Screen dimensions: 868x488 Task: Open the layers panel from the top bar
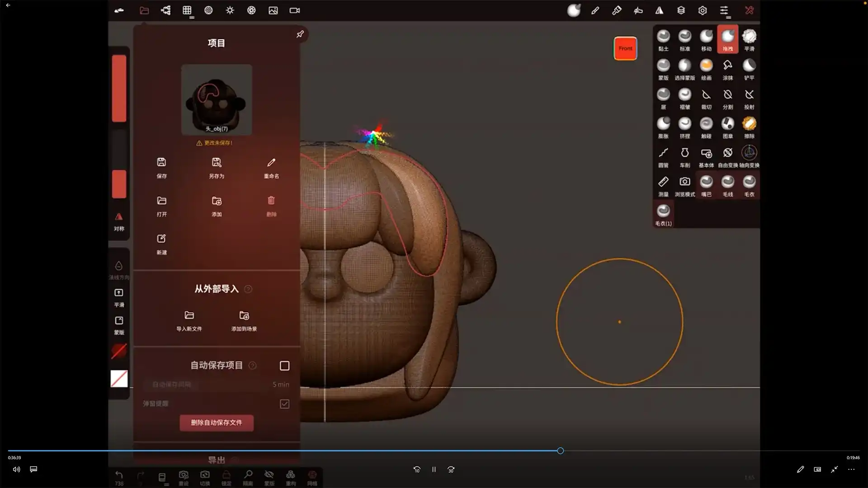[x=681, y=10]
